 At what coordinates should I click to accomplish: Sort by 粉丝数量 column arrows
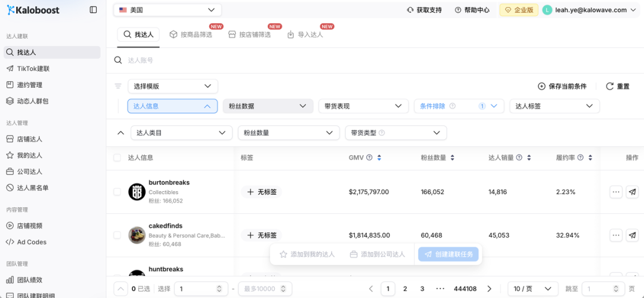(x=452, y=157)
